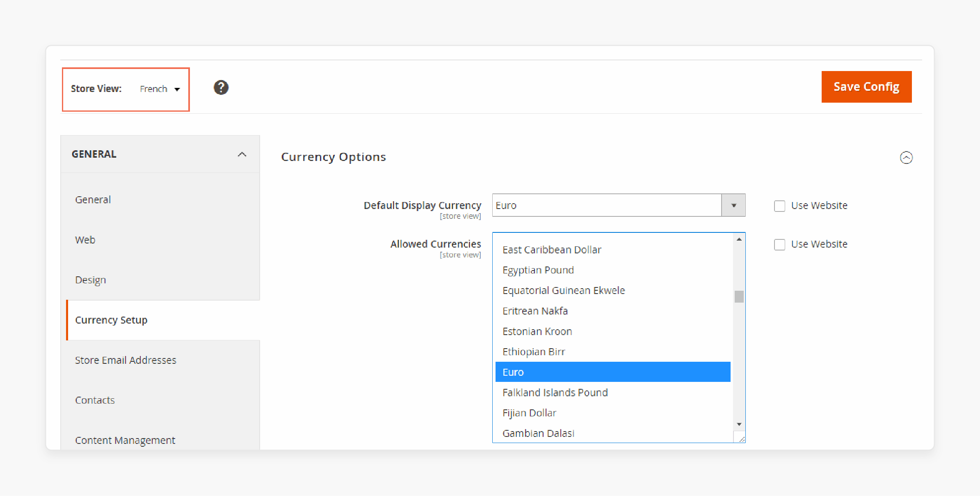Viewport: 980px width, 503px height.
Task: Click currency list scroll down arrow
Action: [x=739, y=424]
